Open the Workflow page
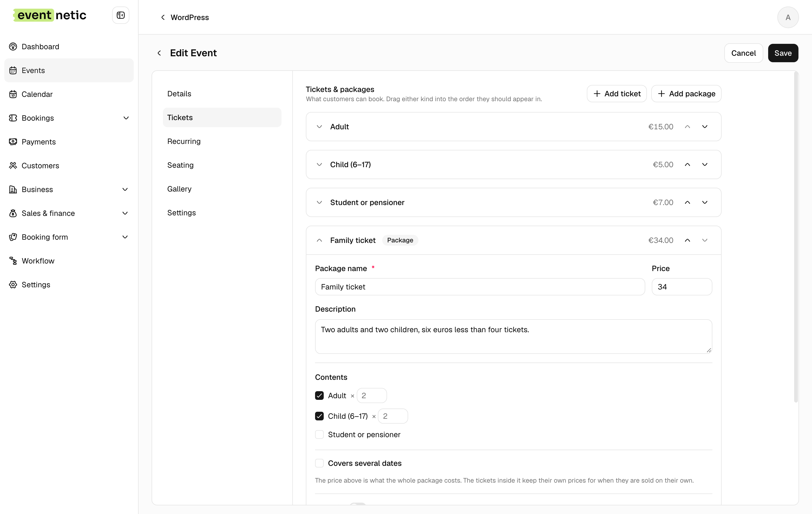The height and width of the screenshot is (514, 812). [69, 261]
